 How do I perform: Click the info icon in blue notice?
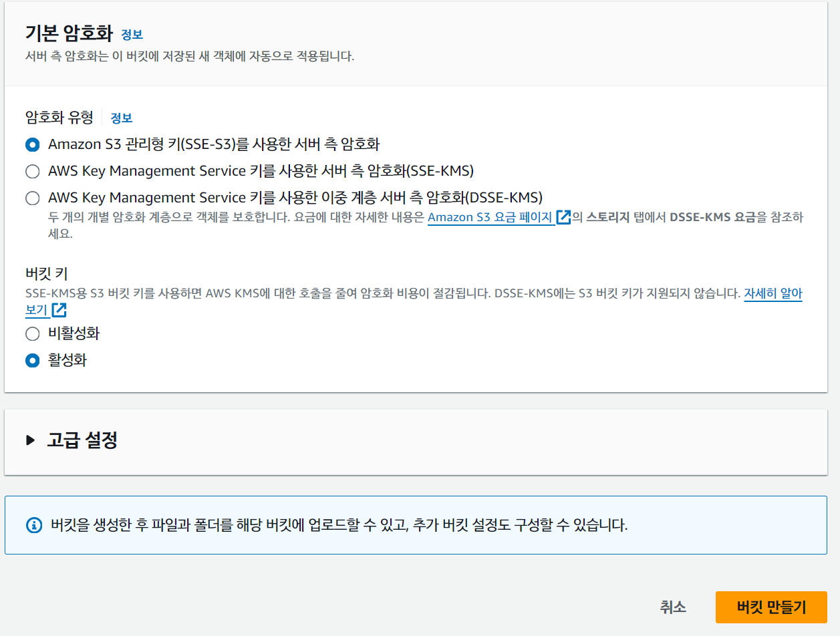click(33, 524)
